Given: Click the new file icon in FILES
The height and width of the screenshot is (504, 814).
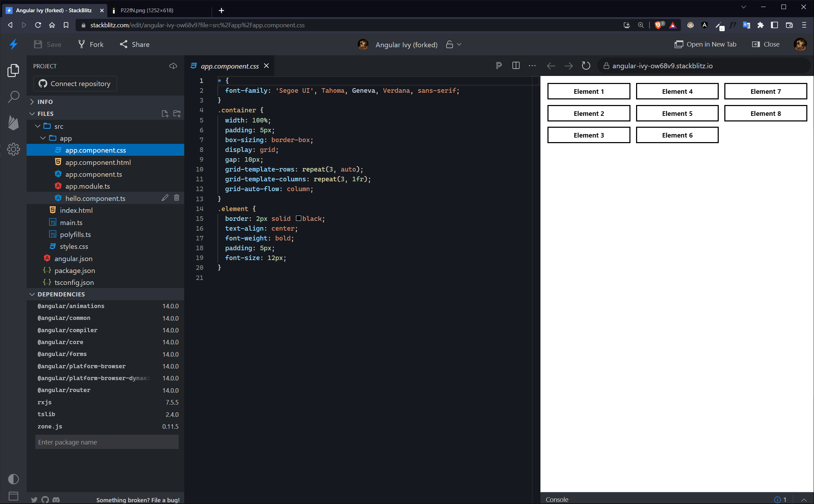Looking at the screenshot, I should (x=165, y=114).
